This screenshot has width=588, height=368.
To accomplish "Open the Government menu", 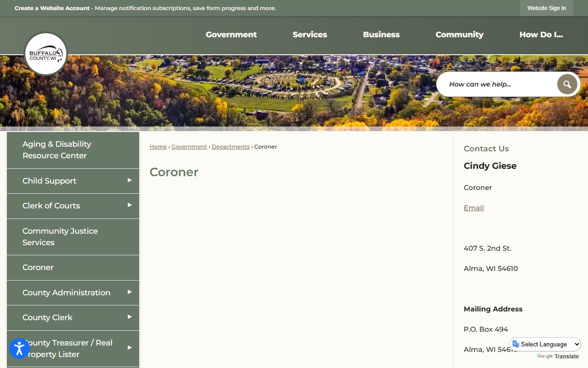I will [231, 34].
